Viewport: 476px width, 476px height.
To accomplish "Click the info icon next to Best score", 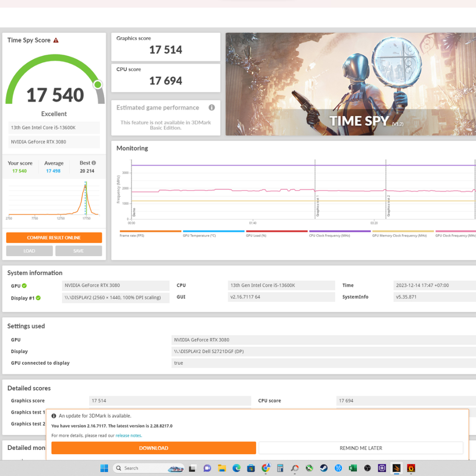I will point(94,163).
